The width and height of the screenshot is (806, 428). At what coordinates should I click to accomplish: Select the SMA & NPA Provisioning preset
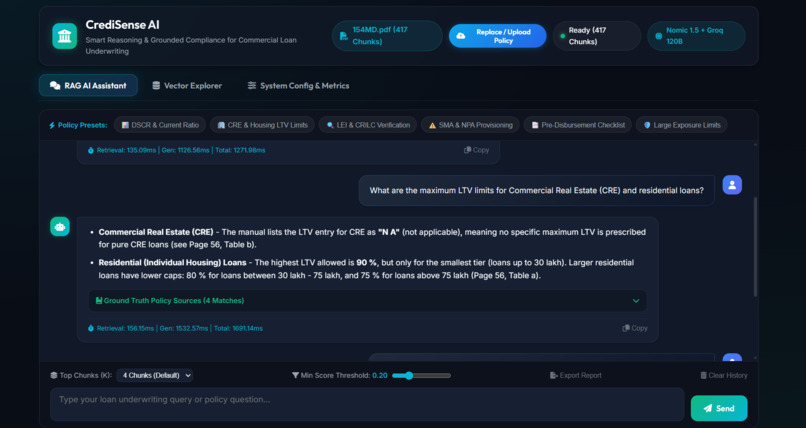[x=470, y=125]
